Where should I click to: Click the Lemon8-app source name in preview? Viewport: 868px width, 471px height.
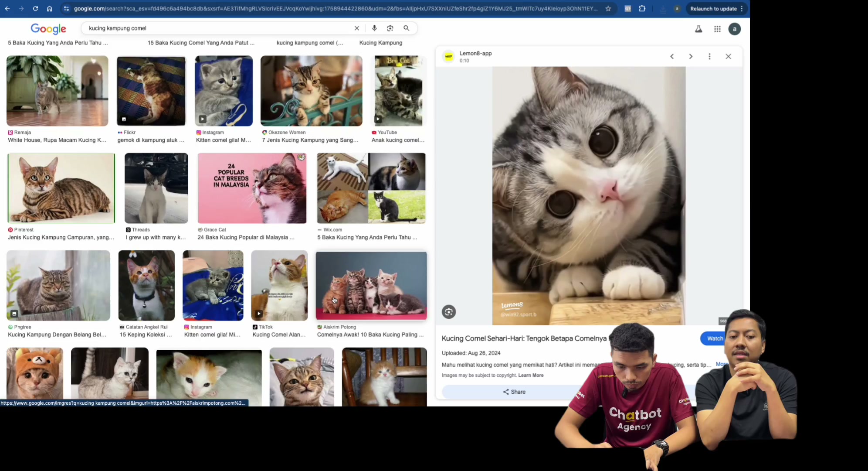click(475, 53)
